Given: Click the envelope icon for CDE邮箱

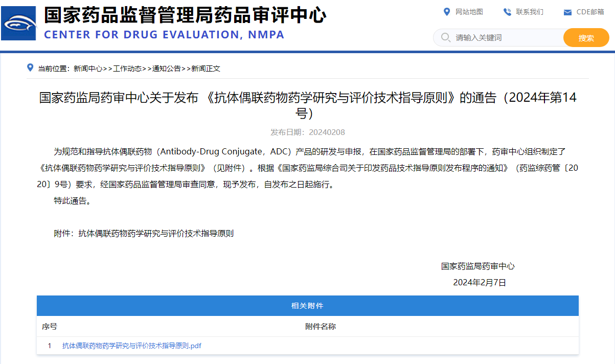Looking at the screenshot, I should pyautogui.click(x=567, y=12).
